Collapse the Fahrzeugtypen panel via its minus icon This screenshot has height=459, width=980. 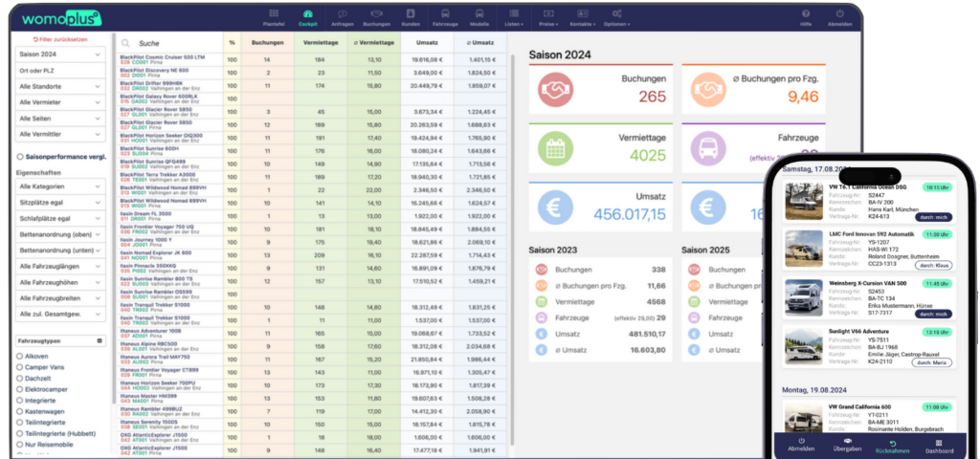pyautogui.click(x=100, y=341)
